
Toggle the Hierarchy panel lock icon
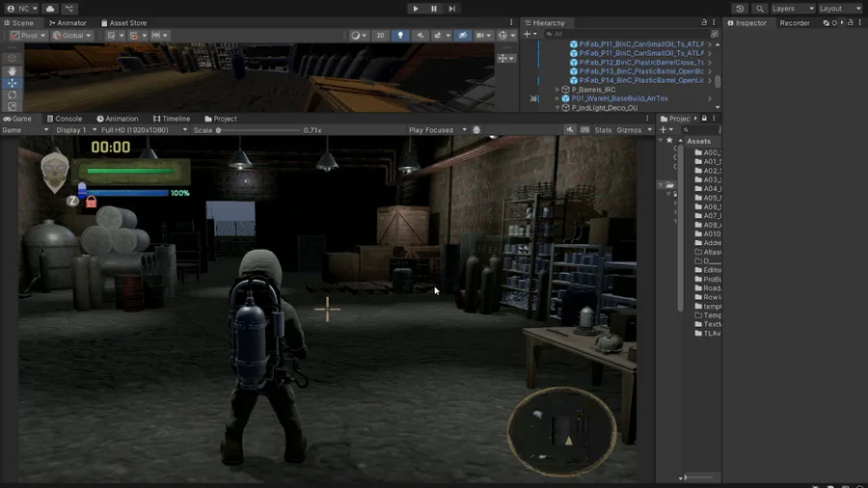tap(704, 23)
